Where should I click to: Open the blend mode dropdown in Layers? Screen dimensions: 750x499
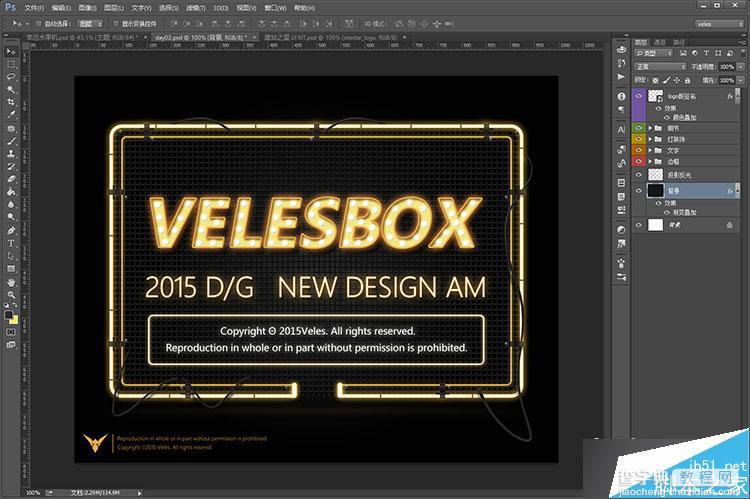click(x=661, y=67)
